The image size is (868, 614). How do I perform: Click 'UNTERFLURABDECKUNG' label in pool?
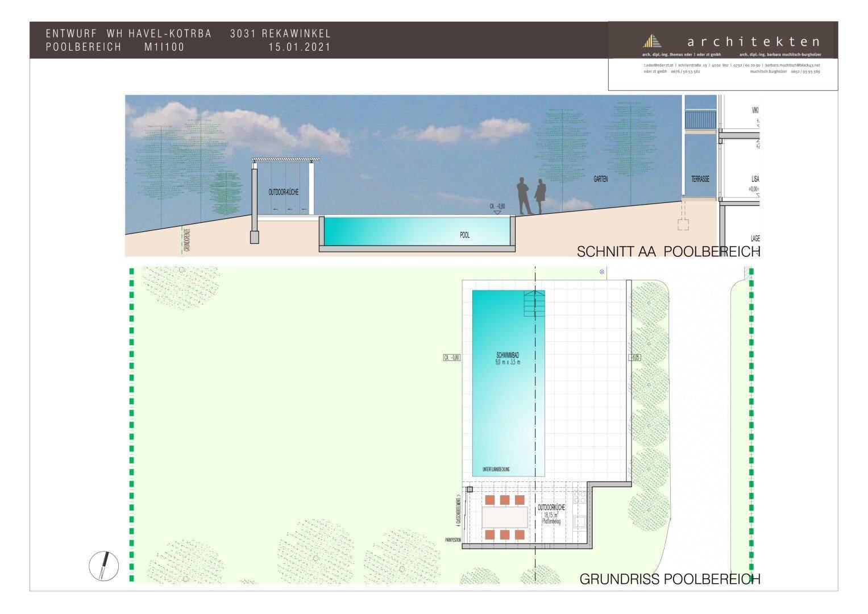(496, 470)
